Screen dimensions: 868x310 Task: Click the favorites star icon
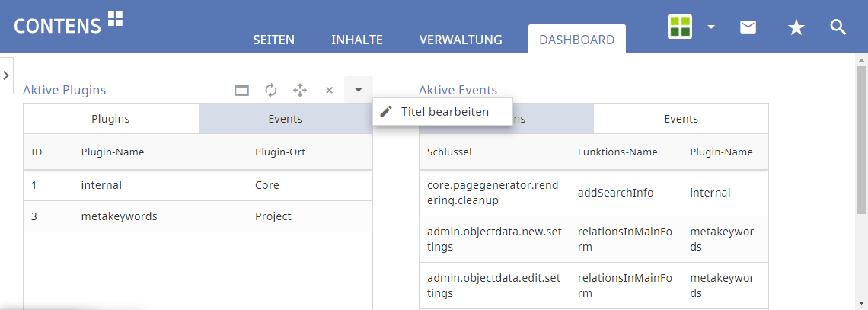[x=796, y=27]
